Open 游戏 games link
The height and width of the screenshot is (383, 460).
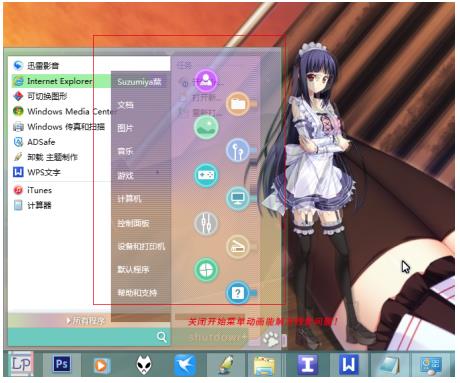point(125,175)
